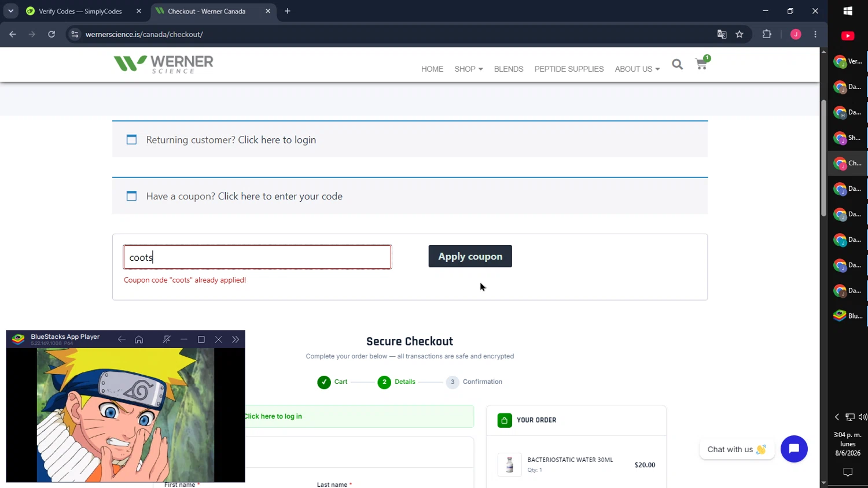The width and height of the screenshot is (868, 488).
Task: Click the 'Click here to log in' link
Action: point(273,416)
